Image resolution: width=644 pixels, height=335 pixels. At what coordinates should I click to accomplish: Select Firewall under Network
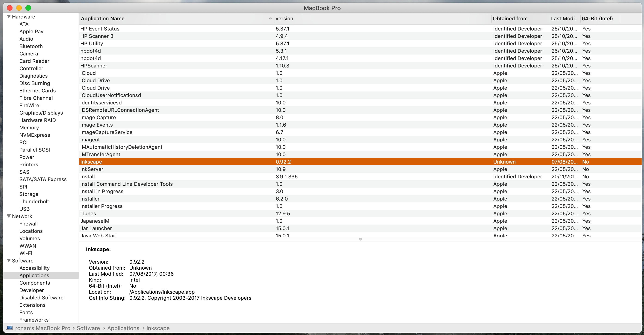[x=29, y=224]
